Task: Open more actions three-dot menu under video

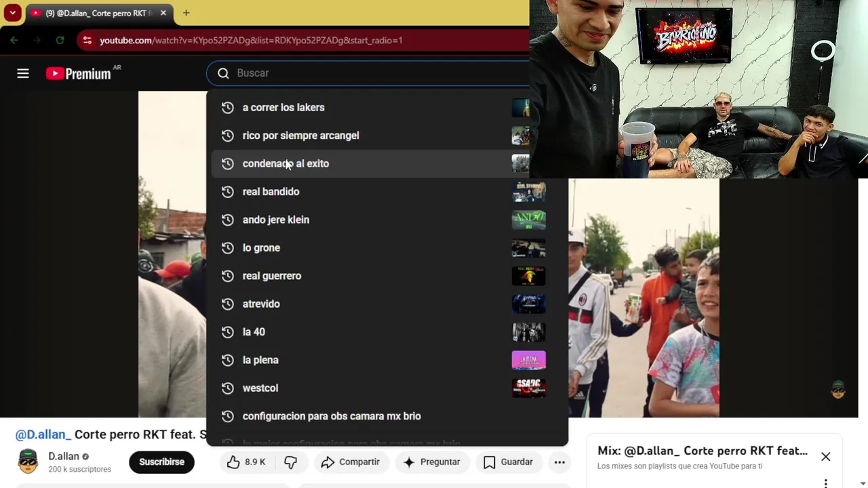Action: click(x=559, y=462)
